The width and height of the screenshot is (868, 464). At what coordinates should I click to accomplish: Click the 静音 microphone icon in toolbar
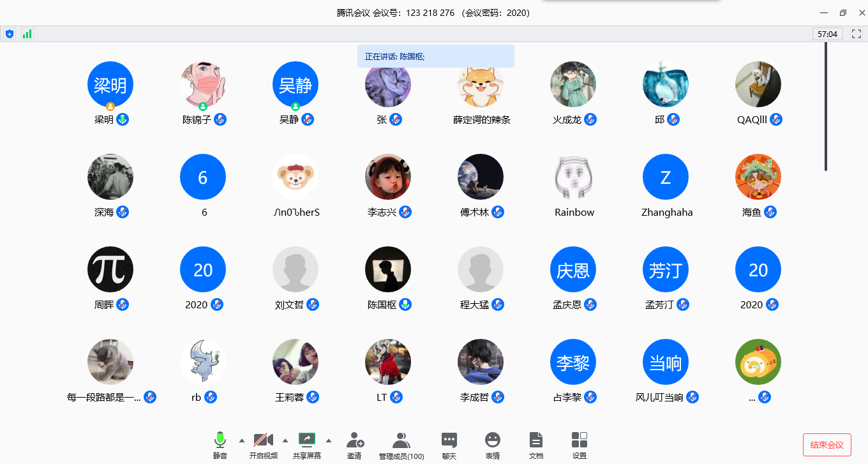pyautogui.click(x=220, y=440)
